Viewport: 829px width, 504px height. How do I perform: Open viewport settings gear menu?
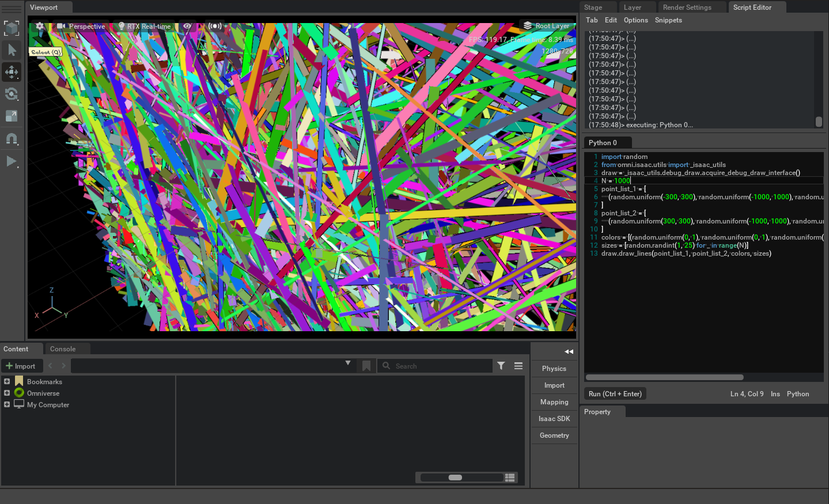[40, 26]
